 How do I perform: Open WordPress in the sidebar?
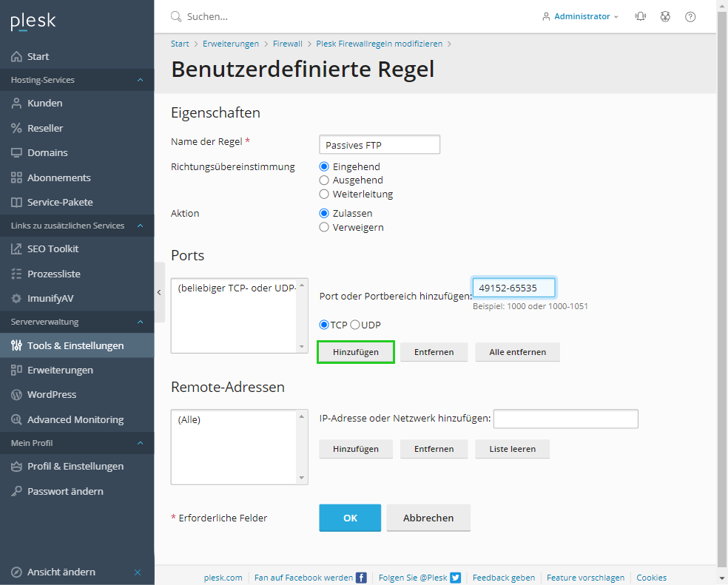pos(77,395)
